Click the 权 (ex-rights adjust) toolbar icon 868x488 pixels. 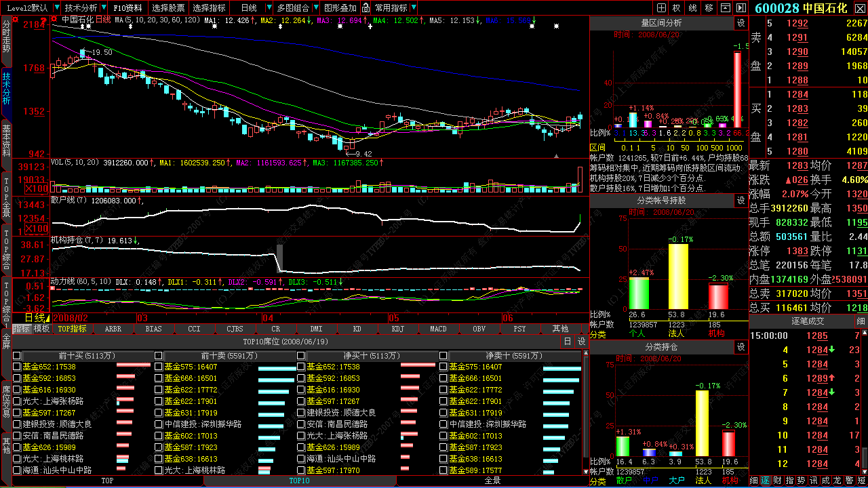[676, 8]
